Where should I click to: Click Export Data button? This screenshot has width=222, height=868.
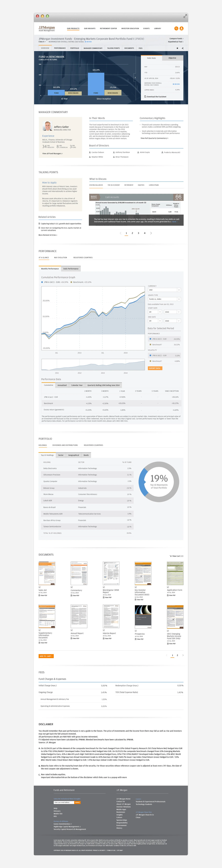tap(155, 368)
